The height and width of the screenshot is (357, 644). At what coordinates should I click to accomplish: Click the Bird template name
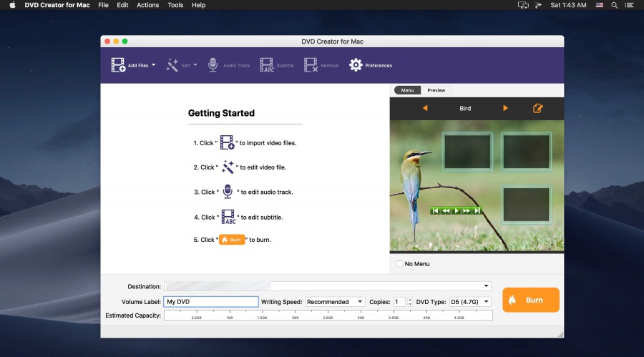(x=465, y=109)
